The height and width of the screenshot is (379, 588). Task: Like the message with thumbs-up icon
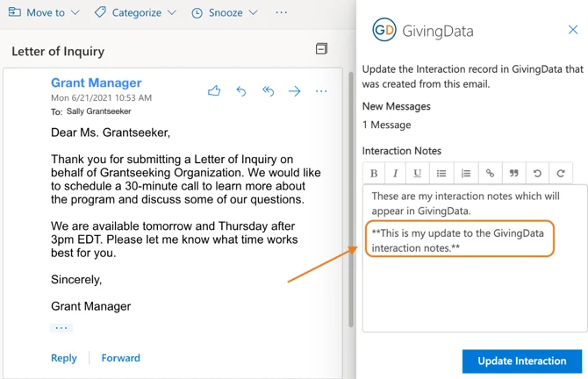tap(214, 90)
